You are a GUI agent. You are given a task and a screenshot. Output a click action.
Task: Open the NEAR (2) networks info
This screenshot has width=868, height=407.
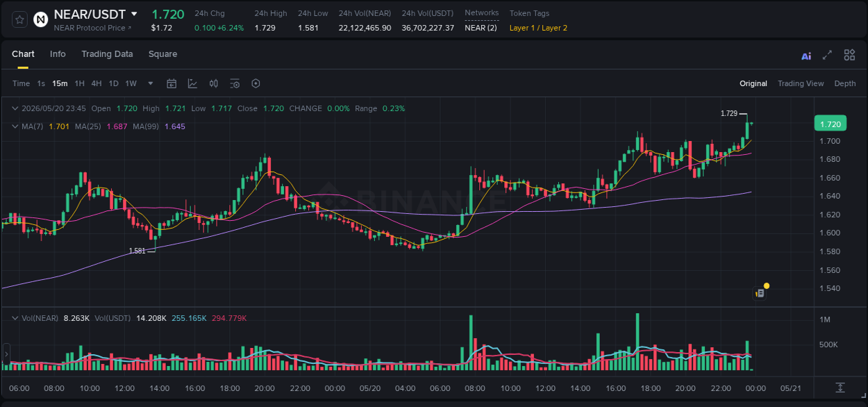(x=481, y=28)
